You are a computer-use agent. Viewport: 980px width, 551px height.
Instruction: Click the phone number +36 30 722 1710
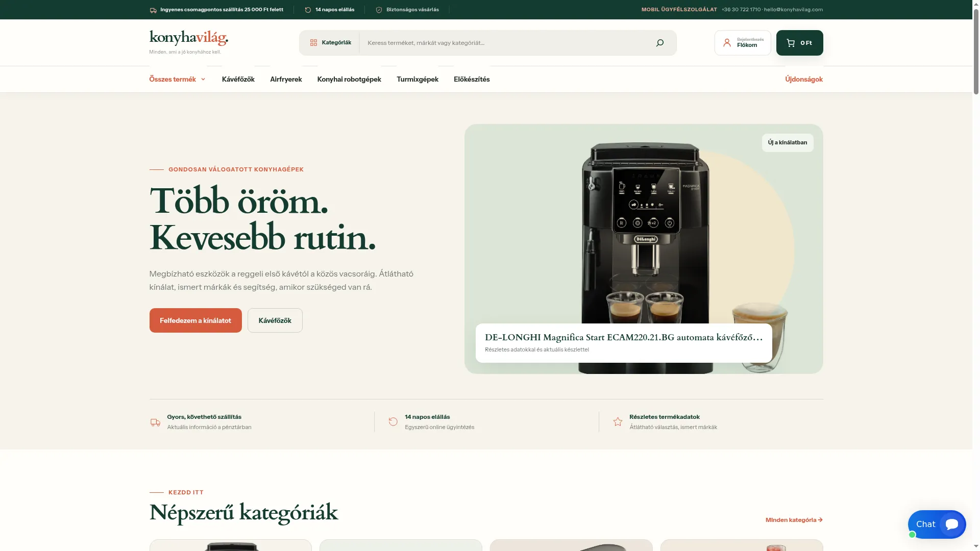(741, 10)
